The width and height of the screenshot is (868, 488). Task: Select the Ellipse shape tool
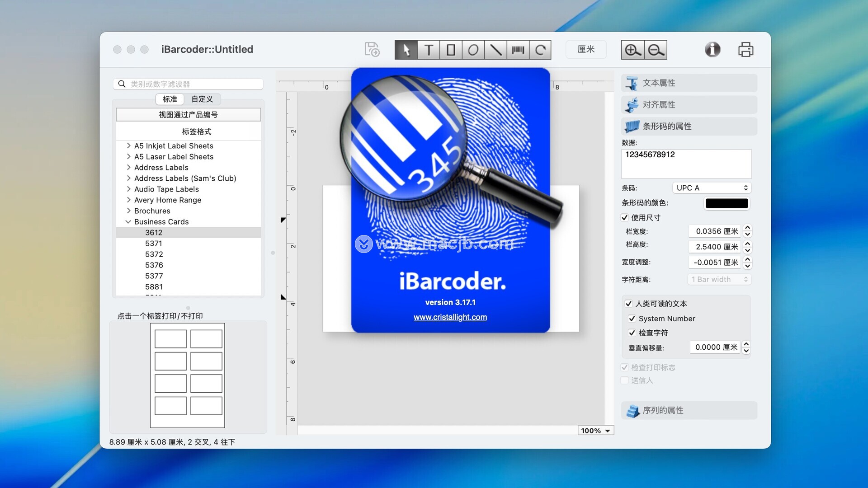pos(473,50)
